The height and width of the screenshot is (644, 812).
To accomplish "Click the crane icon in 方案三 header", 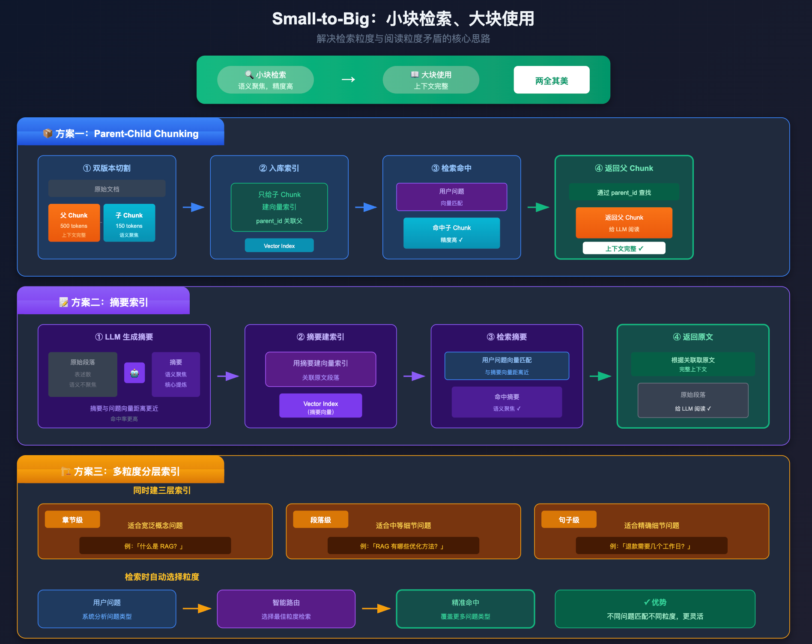I will click(x=66, y=471).
